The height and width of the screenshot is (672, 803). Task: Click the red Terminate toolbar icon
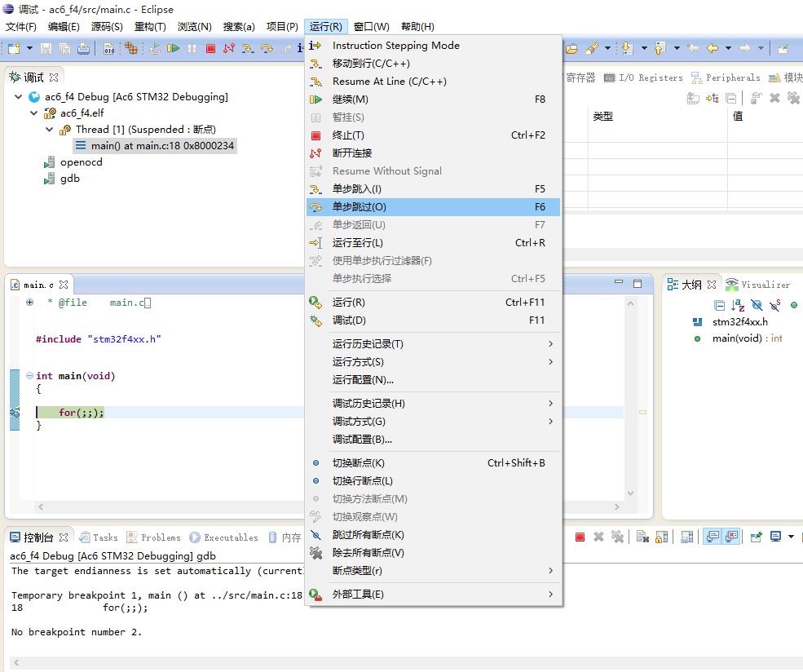point(210,48)
